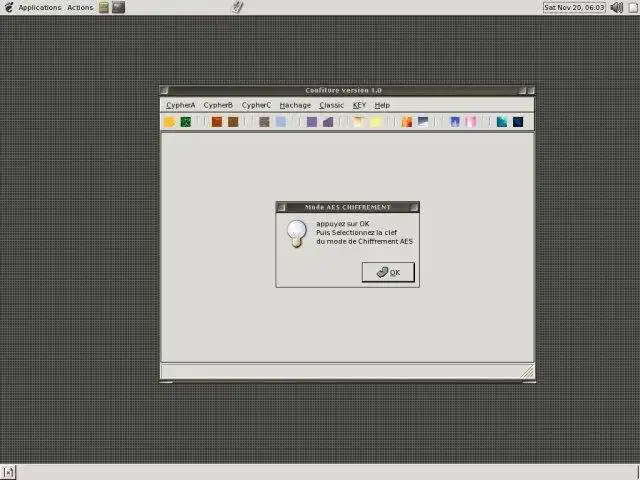Click the text 'appuyez sur OK'
The height and width of the screenshot is (480, 640).
click(342, 224)
